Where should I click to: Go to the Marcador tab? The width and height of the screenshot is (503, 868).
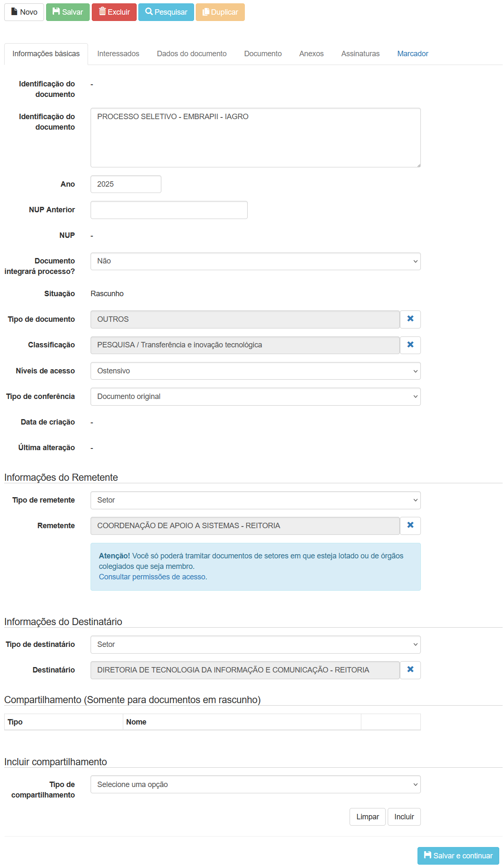[412, 54]
